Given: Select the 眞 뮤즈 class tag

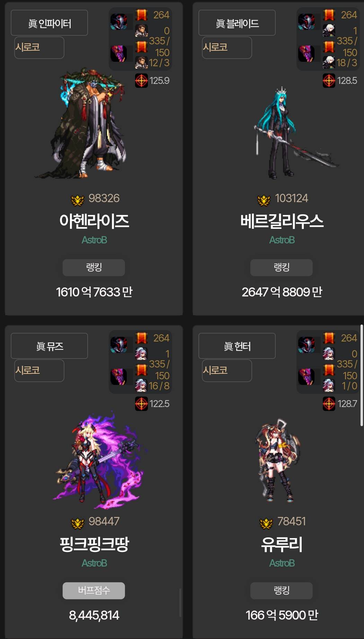Looking at the screenshot, I should [x=49, y=346].
